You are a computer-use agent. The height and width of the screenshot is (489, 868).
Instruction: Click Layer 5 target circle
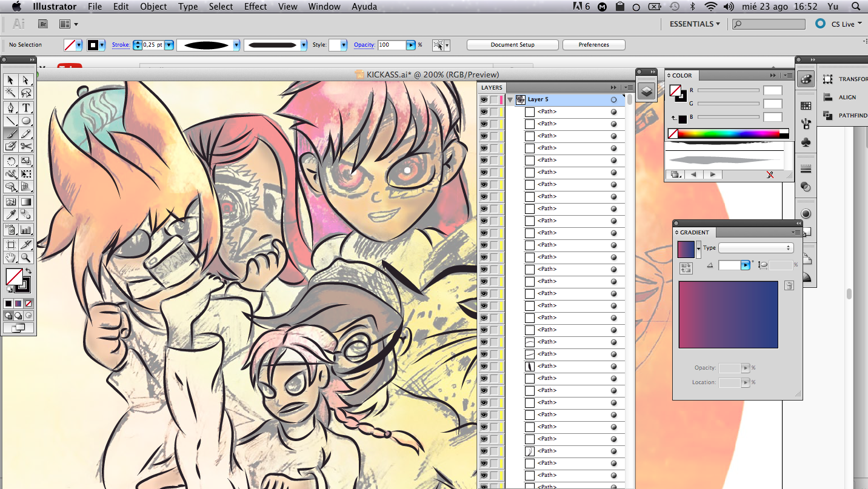613,99
